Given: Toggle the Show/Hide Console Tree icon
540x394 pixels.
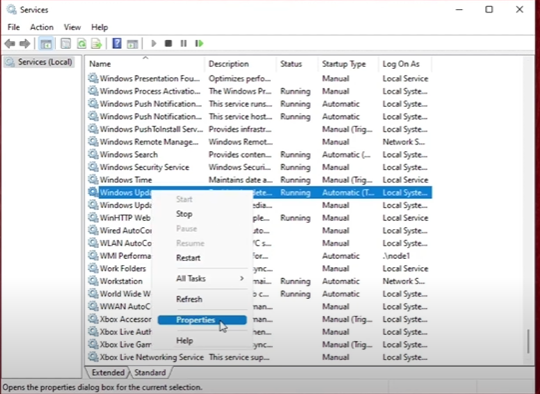Looking at the screenshot, I should pos(46,44).
